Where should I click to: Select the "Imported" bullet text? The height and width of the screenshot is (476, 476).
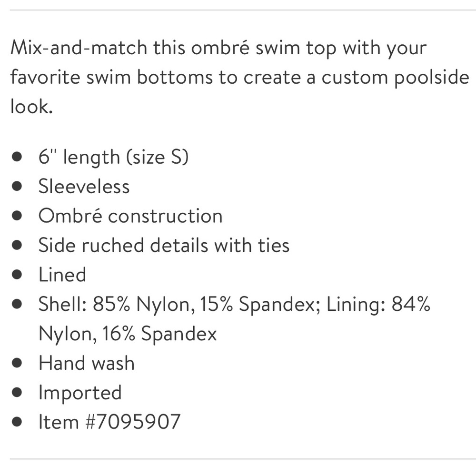point(80,393)
